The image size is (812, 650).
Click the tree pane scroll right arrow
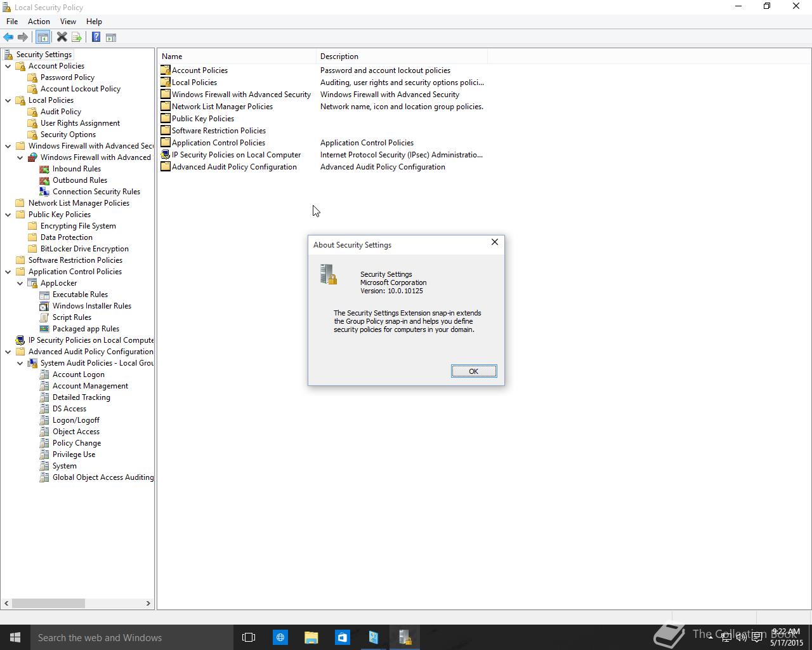pos(148,603)
